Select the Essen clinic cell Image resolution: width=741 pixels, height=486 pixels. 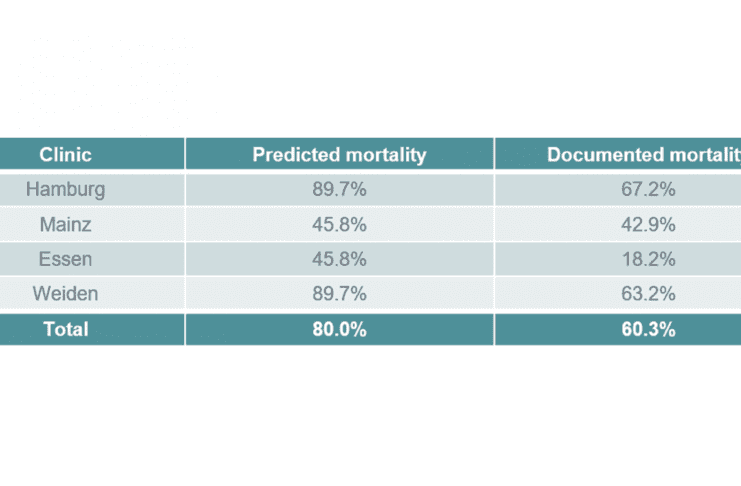click(66, 259)
